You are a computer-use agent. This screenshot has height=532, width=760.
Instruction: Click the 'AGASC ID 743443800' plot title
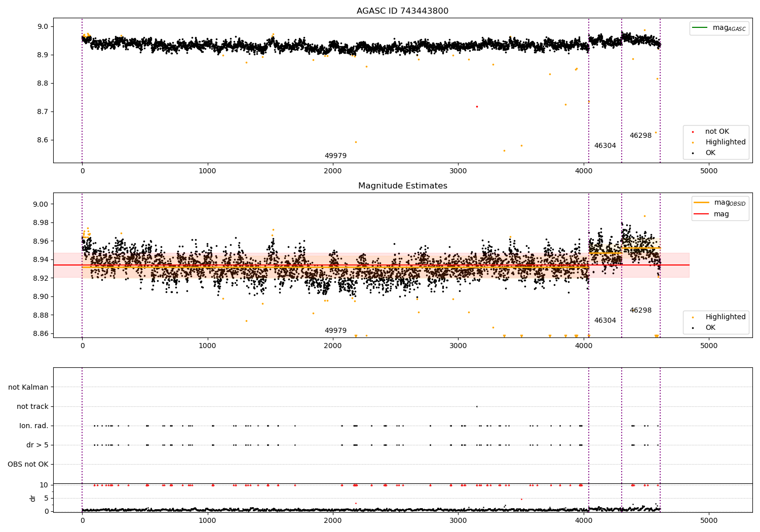click(402, 11)
